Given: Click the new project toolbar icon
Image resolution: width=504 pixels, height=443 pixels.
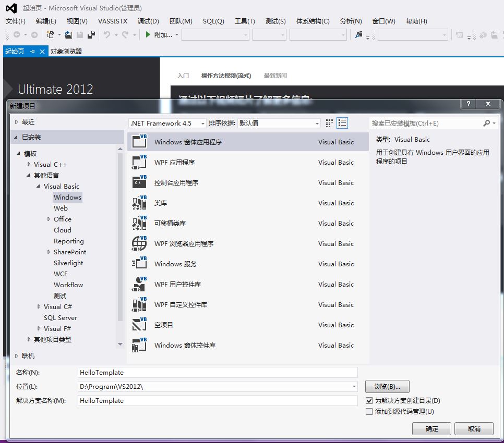Looking at the screenshot, I should [x=51, y=35].
